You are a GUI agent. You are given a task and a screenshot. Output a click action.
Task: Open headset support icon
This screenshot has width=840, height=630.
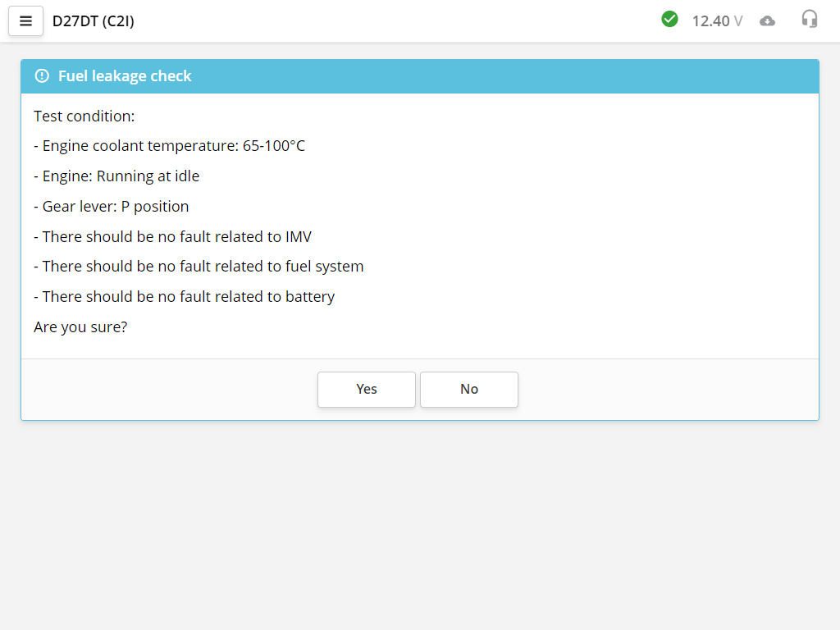[x=809, y=20]
